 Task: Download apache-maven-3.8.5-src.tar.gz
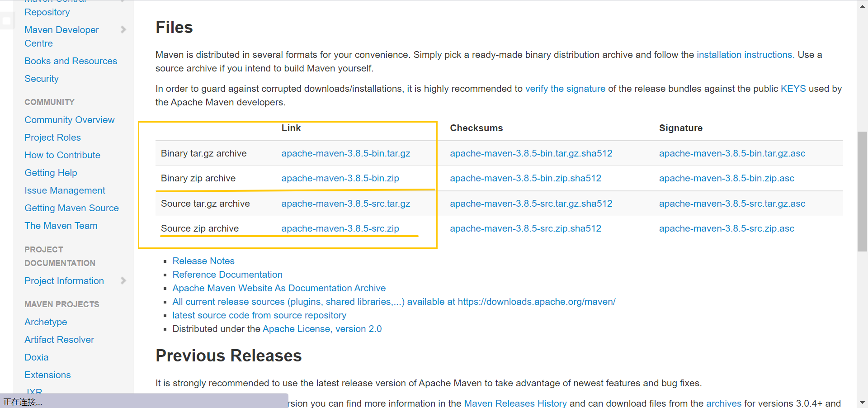point(346,204)
